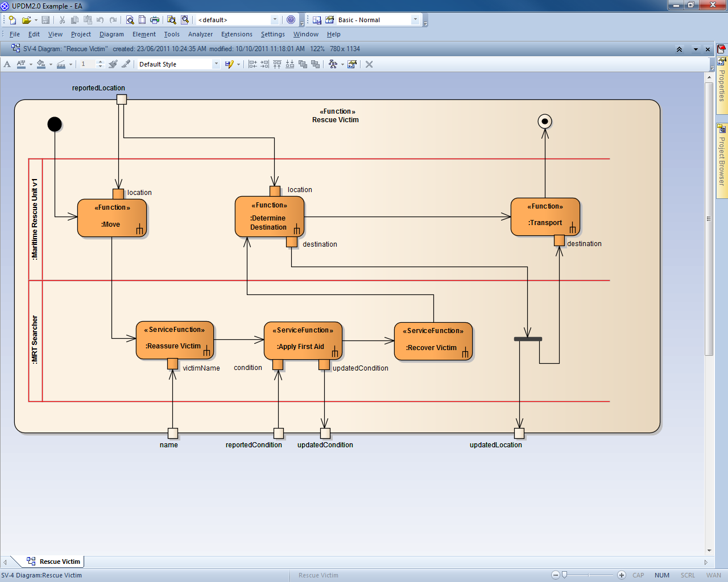Screen dimensions: 728x582
Task: Collapse the diagram header with double chevron
Action: (x=679, y=49)
